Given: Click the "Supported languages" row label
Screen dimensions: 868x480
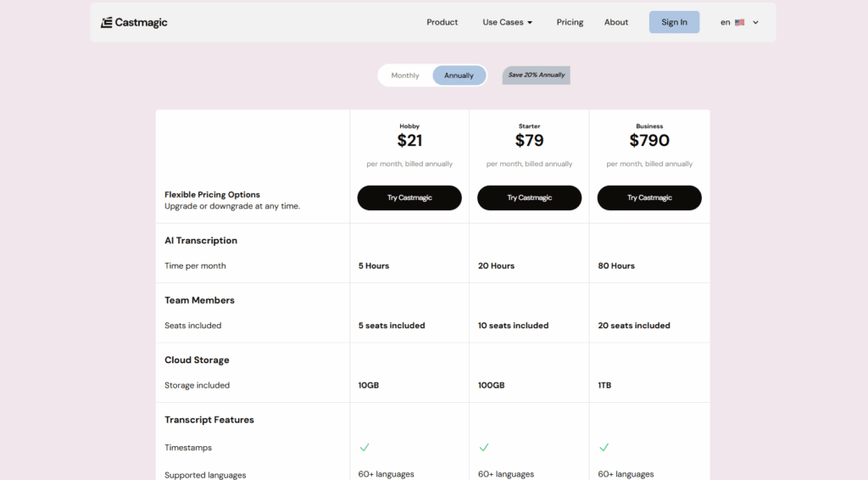Looking at the screenshot, I should (205, 475).
